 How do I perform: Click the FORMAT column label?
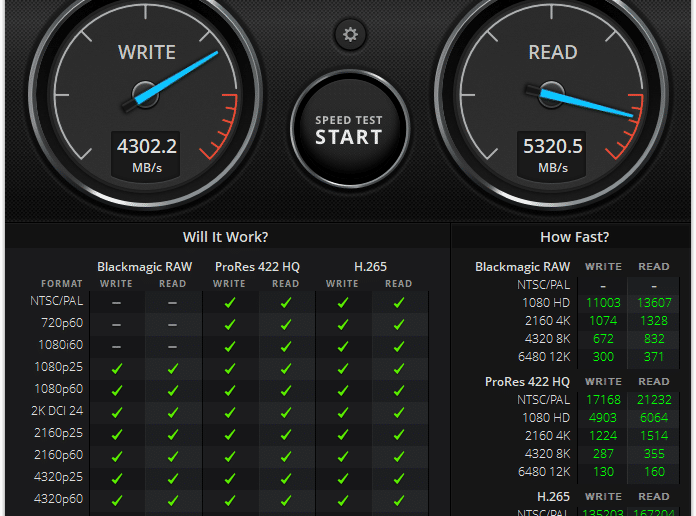pos(62,284)
